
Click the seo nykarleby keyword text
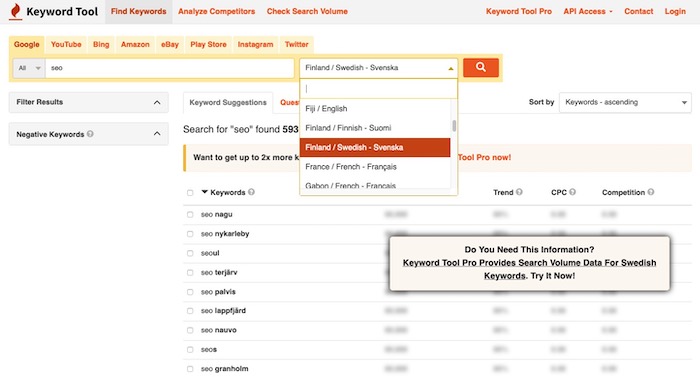[x=225, y=234]
